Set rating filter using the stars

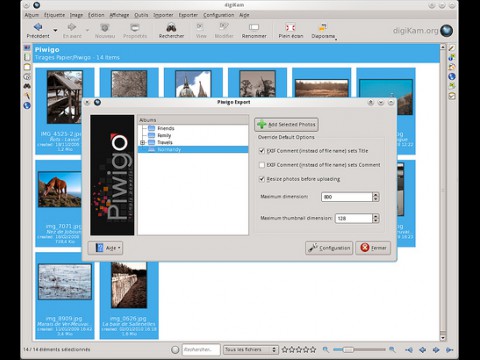(x=299, y=349)
